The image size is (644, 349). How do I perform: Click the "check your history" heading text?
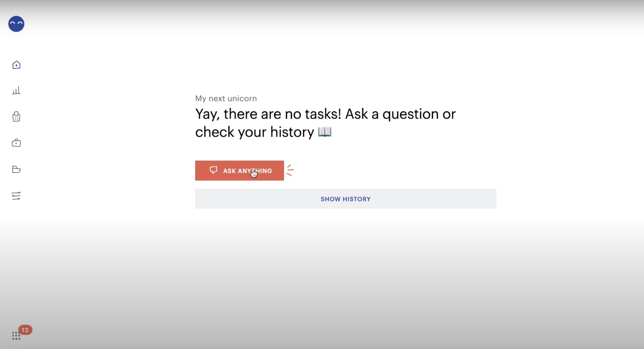point(254,132)
